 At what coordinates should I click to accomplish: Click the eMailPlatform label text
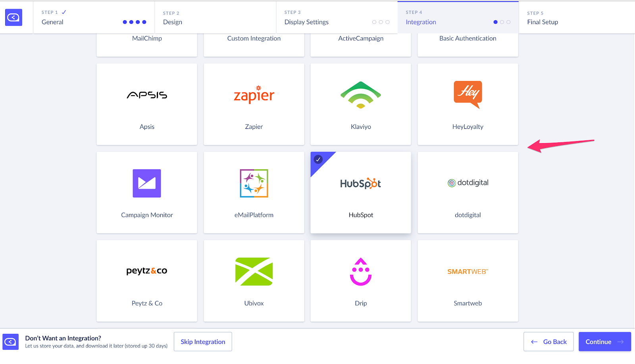(x=254, y=215)
